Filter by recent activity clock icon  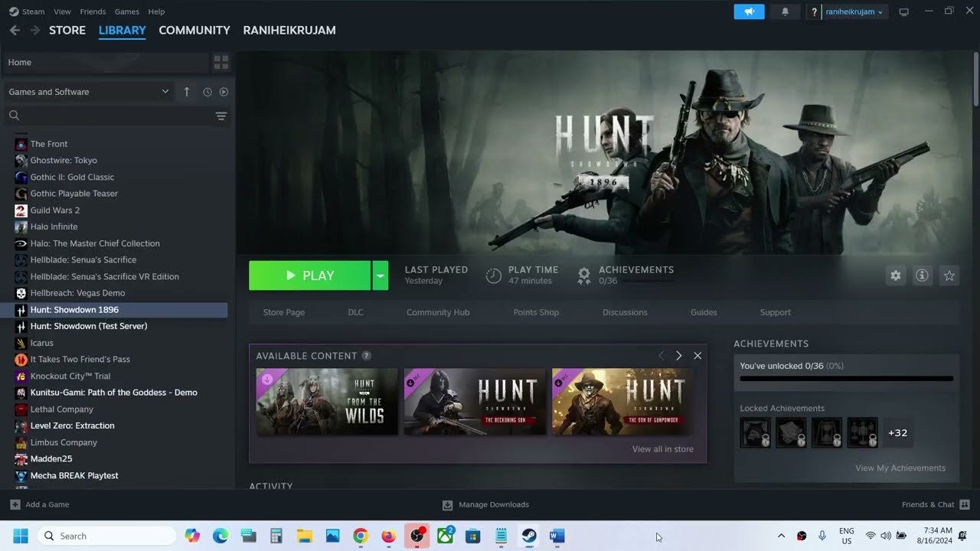point(207,92)
